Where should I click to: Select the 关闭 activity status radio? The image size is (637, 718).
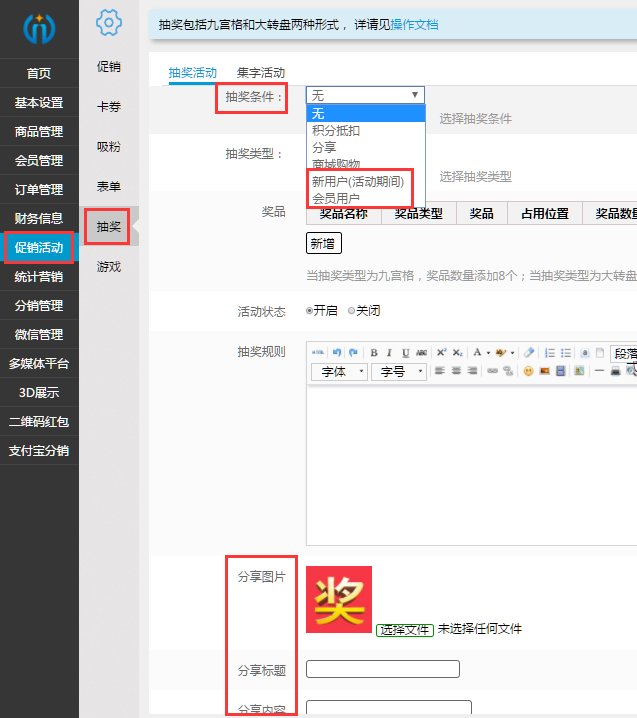click(x=351, y=311)
